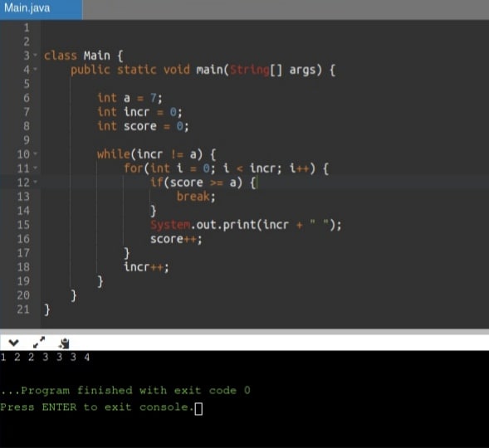This screenshot has width=489, height=448.
Task: Click the 'score++;' statement
Action: [x=176, y=239]
